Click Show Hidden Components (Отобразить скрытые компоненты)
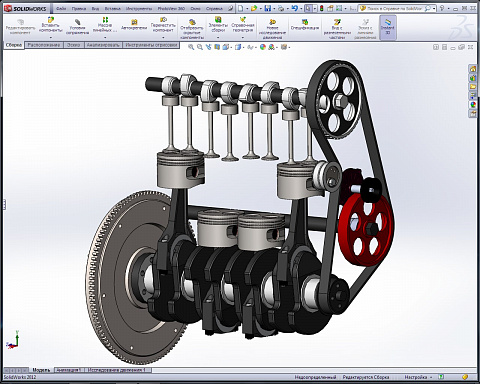 point(192,29)
